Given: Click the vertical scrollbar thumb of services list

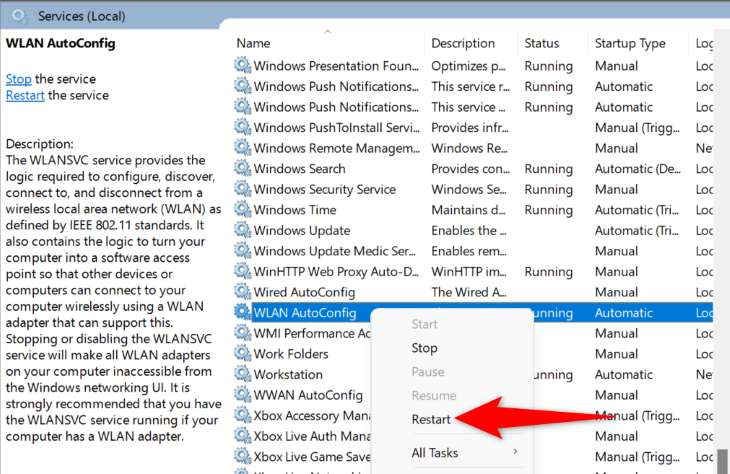Looking at the screenshot, I should [x=722, y=461].
